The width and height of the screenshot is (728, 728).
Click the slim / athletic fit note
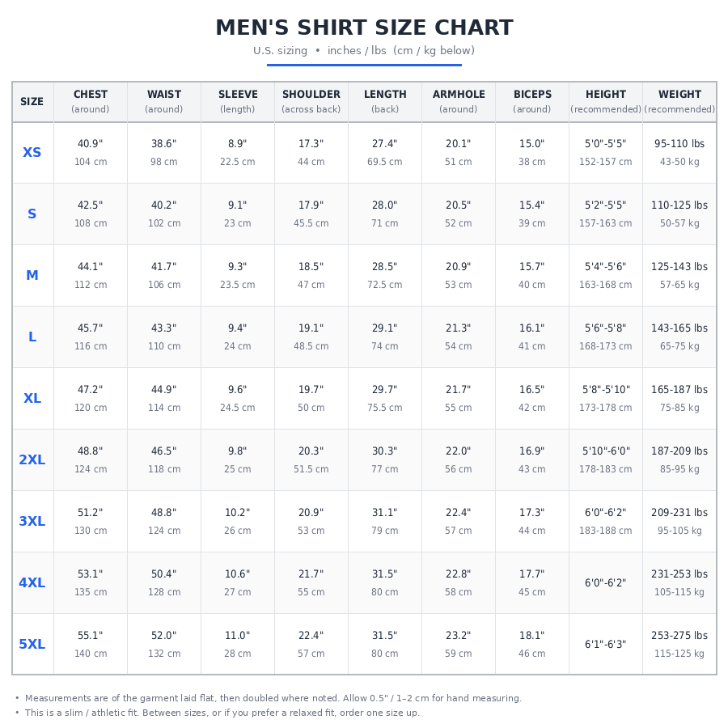coord(222,713)
